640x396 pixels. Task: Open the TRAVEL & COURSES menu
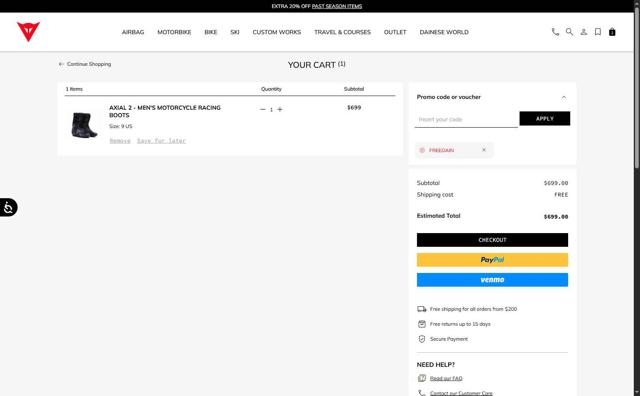coord(342,32)
